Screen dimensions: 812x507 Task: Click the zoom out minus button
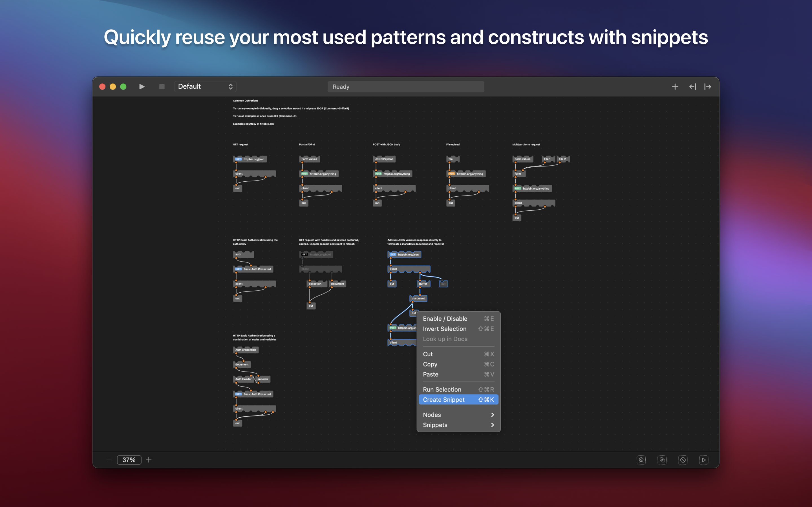tap(109, 460)
